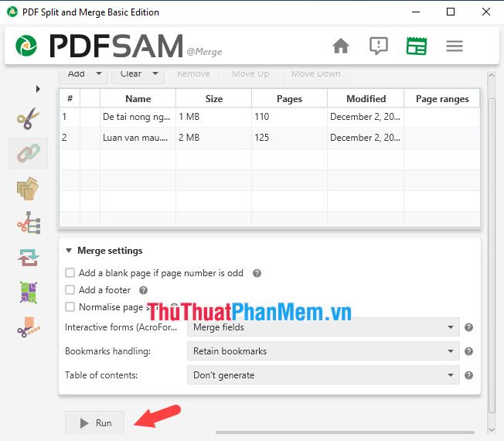504x441 pixels.
Task: Click the Clear button
Action: point(131,73)
